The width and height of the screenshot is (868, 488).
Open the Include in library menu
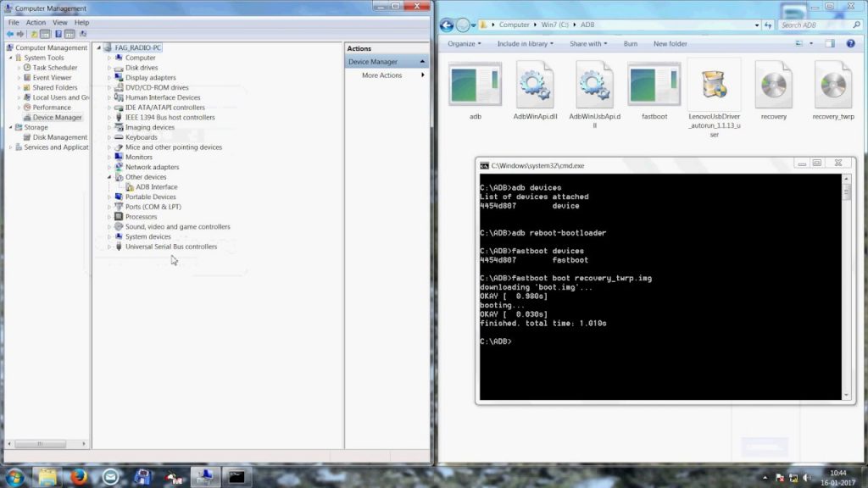(x=526, y=44)
